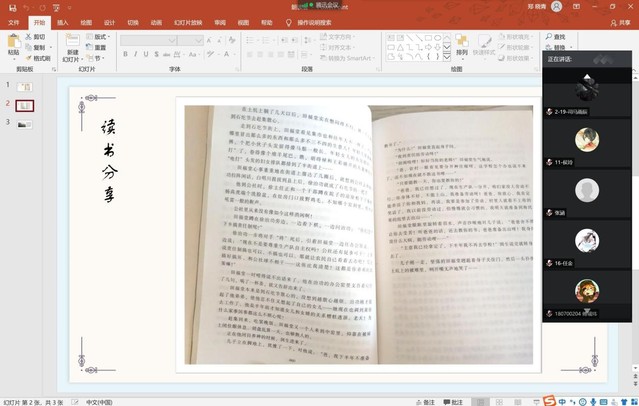Toggle Bold formatting
639x406 pixels.
pyautogui.click(x=126, y=54)
